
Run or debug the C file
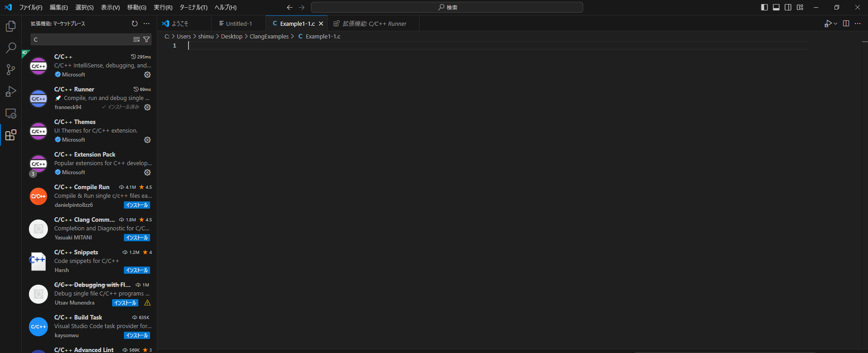point(828,24)
